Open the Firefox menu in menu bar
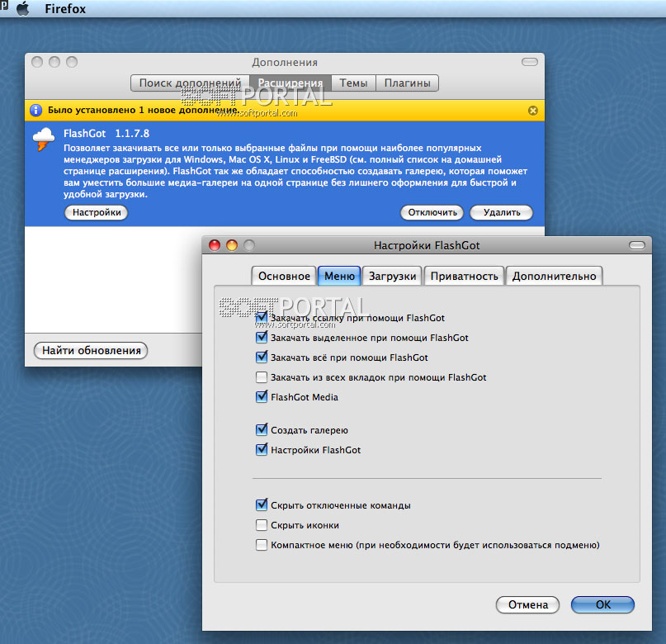 pos(65,9)
